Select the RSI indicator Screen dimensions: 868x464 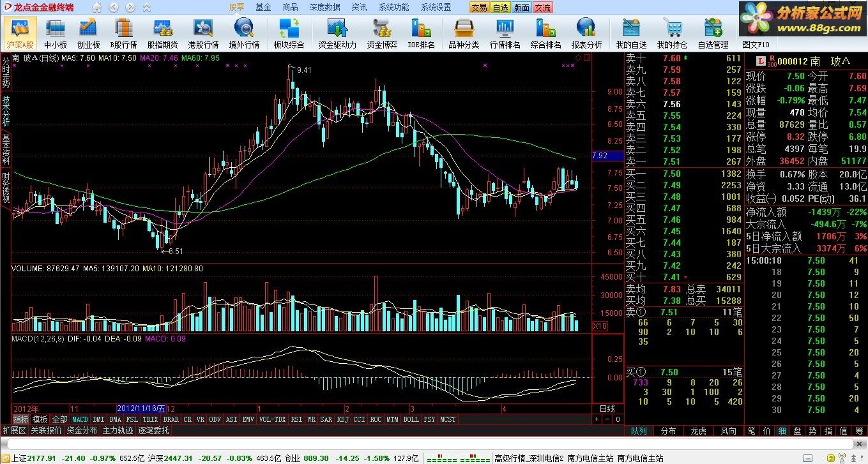296,419
